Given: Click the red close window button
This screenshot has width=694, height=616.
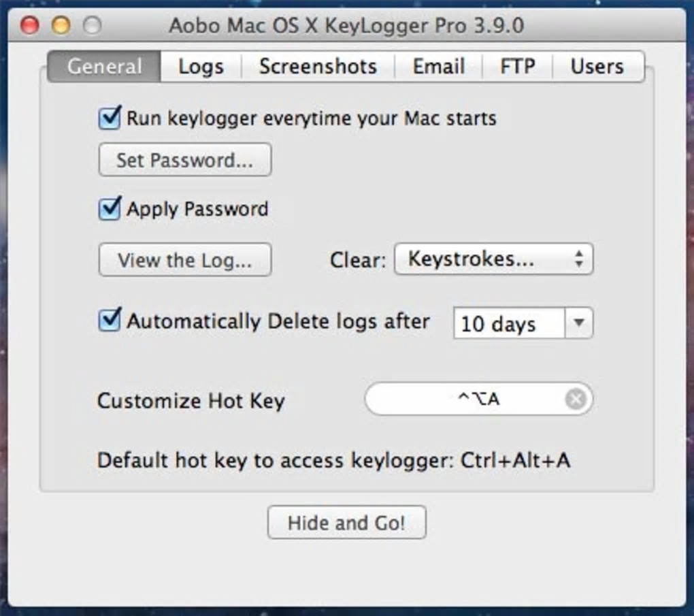Looking at the screenshot, I should (30, 26).
